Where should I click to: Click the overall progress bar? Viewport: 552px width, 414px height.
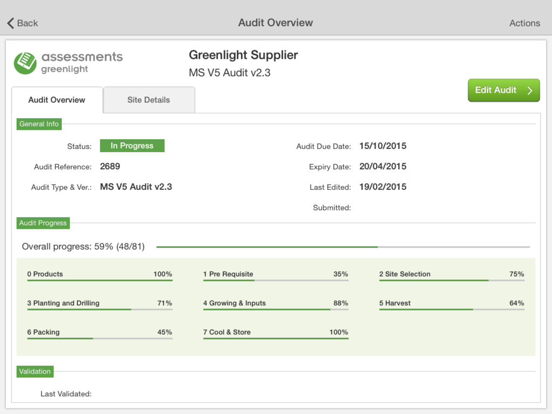tap(343, 247)
